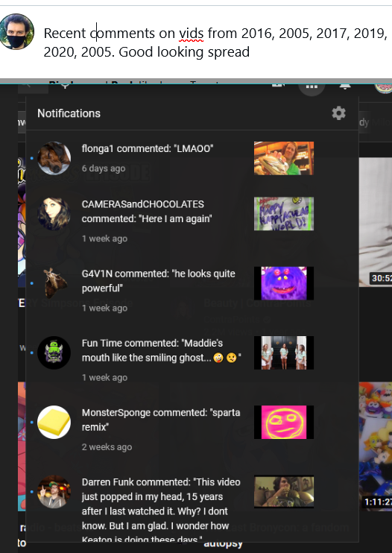Open flonga1 "LMAOO" comment notification
Image resolution: width=392 pixels, height=553 pixels.
click(x=192, y=158)
